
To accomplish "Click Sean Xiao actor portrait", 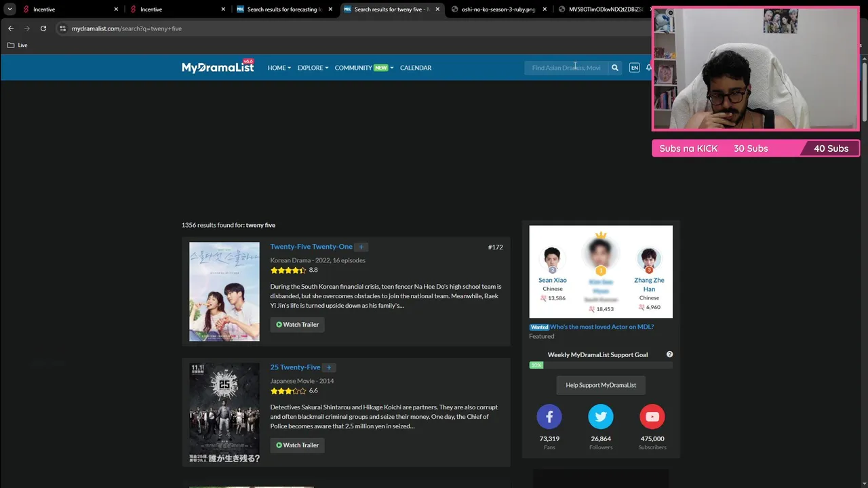I will tap(552, 258).
